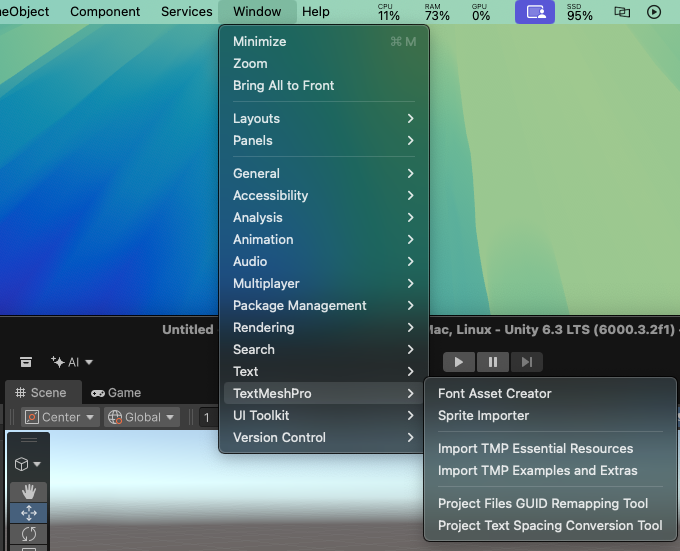Expand the Package Management submenu

coord(324,306)
